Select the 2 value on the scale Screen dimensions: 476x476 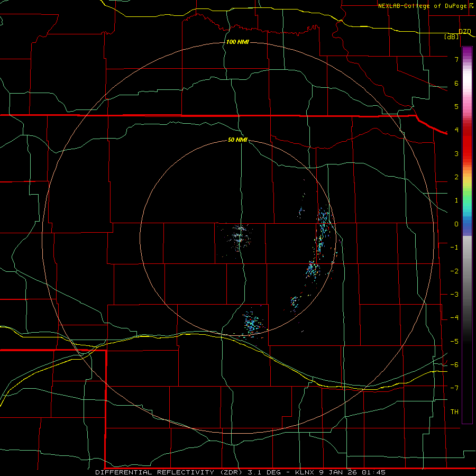coord(456,177)
